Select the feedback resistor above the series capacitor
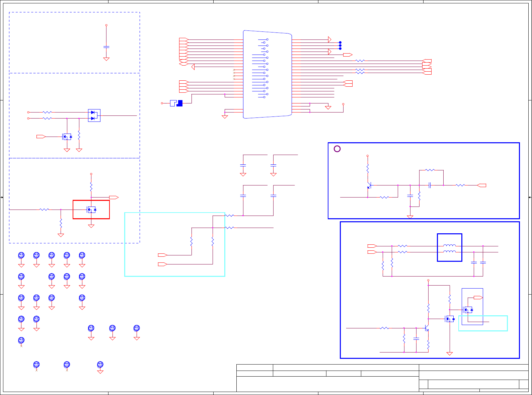This screenshot has width=532, height=395. coord(430,170)
